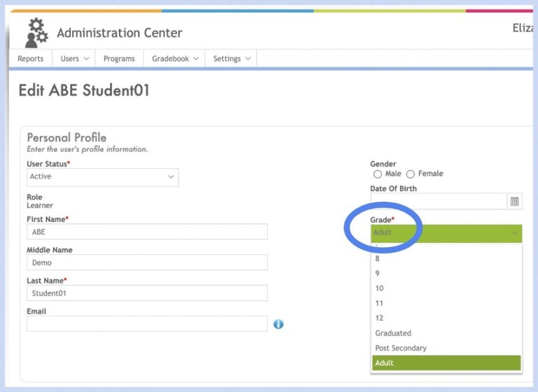
Task: Go to the Programs menu item
Action: [119, 59]
